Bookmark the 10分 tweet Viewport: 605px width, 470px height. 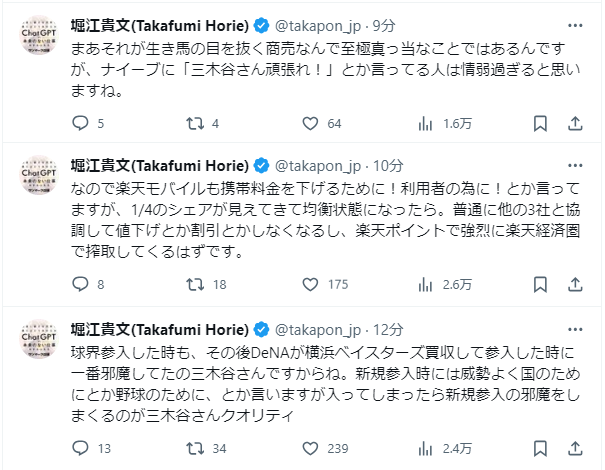pyautogui.click(x=540, y=284)
